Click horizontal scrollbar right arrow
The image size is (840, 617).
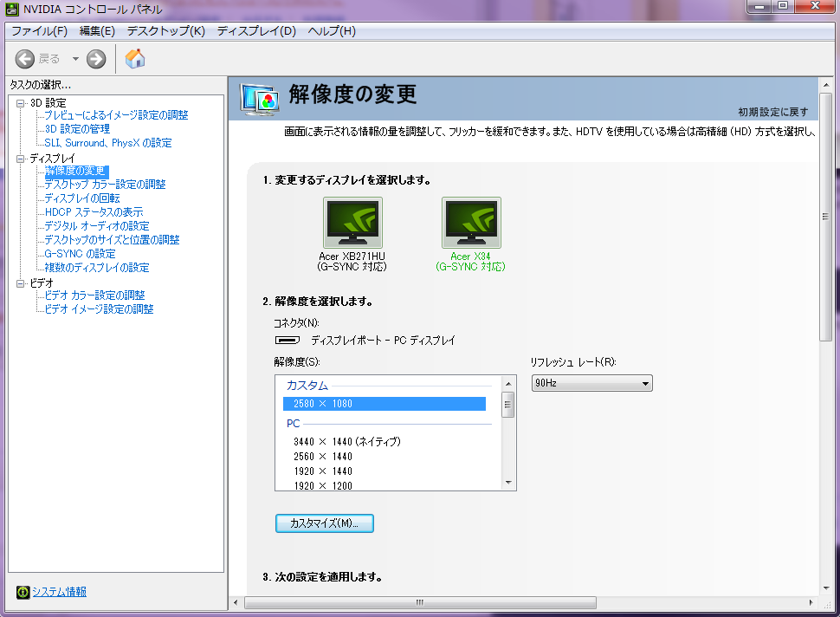coord(811,602)
